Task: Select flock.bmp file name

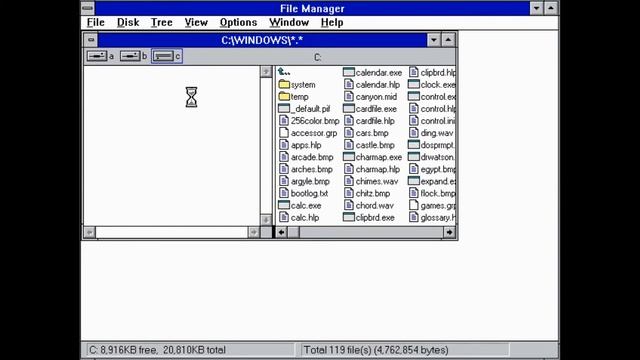Action: [438, 193]
